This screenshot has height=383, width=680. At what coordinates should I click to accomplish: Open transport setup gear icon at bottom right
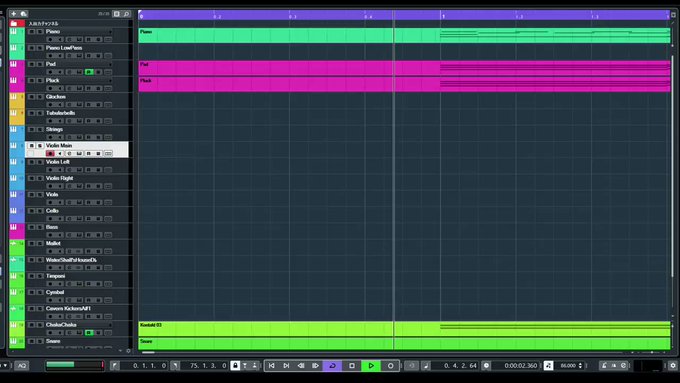673,366
